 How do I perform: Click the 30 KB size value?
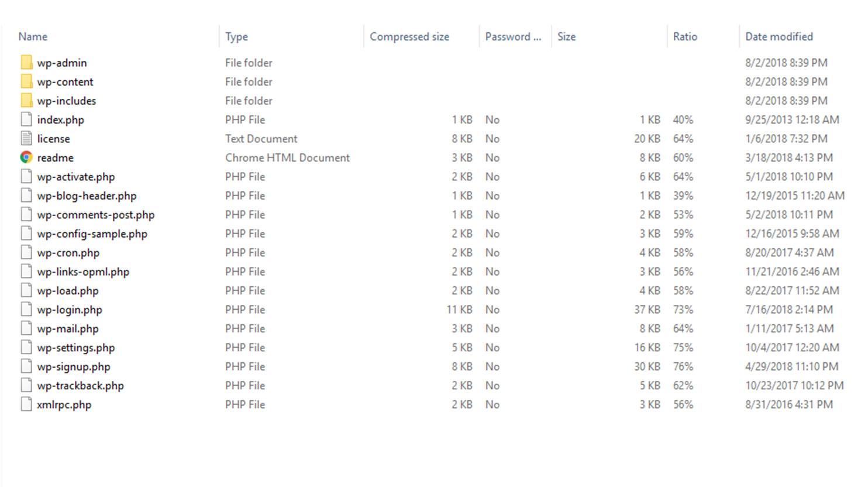pos(647,366)
